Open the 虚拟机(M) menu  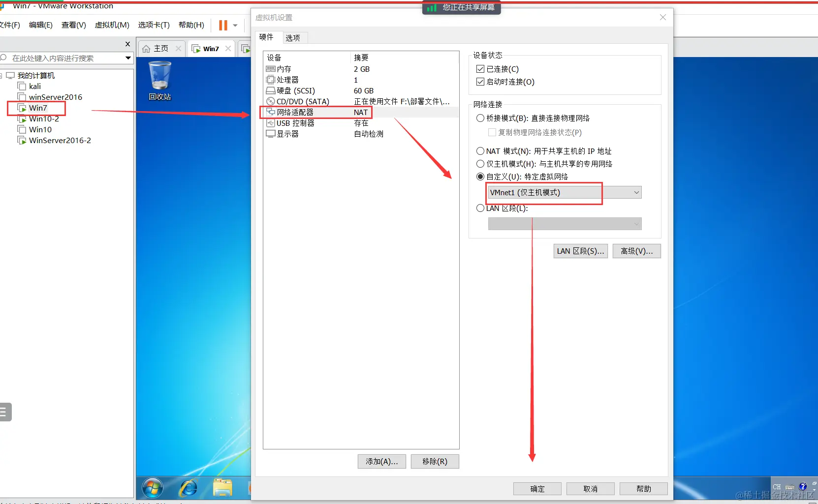(x=112, y=25)
